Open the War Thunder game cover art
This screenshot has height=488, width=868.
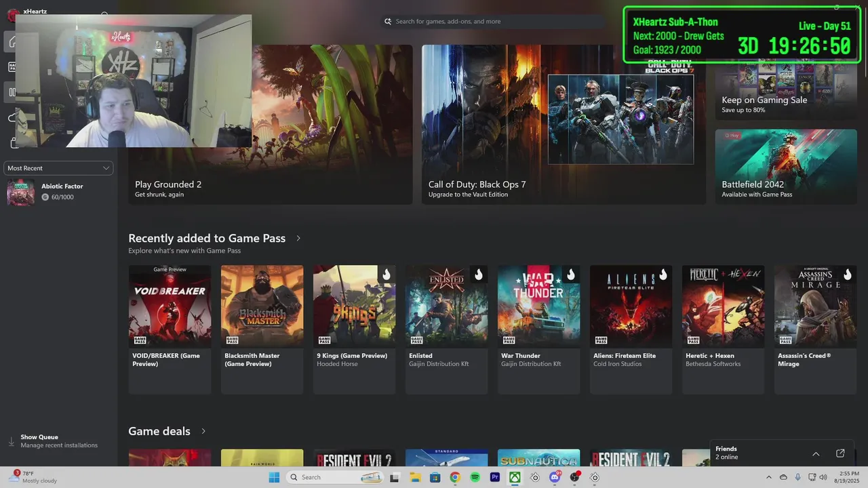pos(538,306)
